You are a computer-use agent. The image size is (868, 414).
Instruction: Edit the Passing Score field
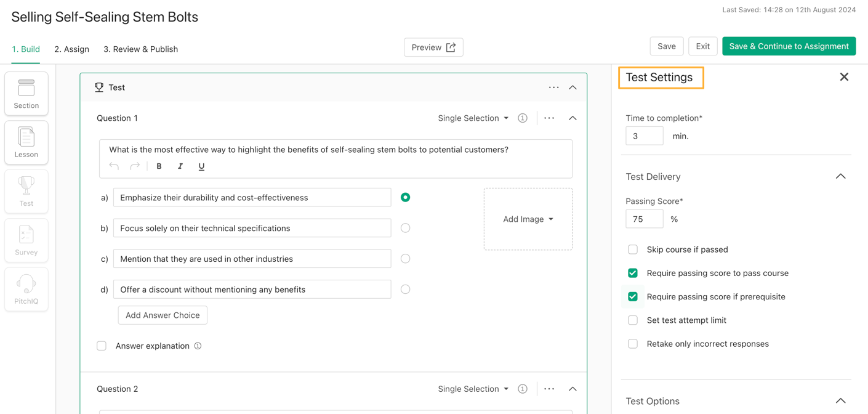tap(644, 219)
